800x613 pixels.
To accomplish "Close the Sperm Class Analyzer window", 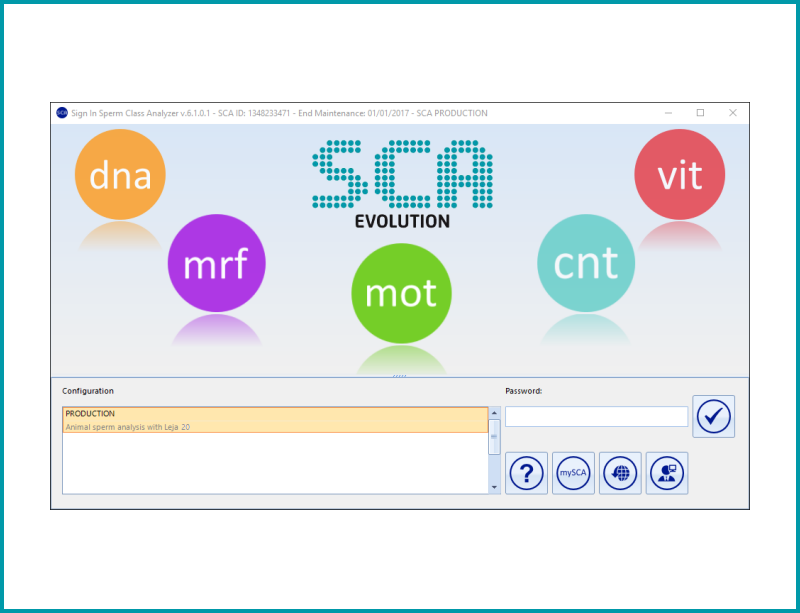I will 733,113.
